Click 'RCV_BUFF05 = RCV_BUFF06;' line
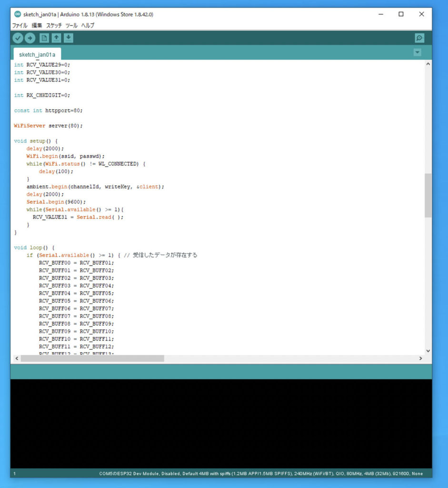 pos(77,301)
